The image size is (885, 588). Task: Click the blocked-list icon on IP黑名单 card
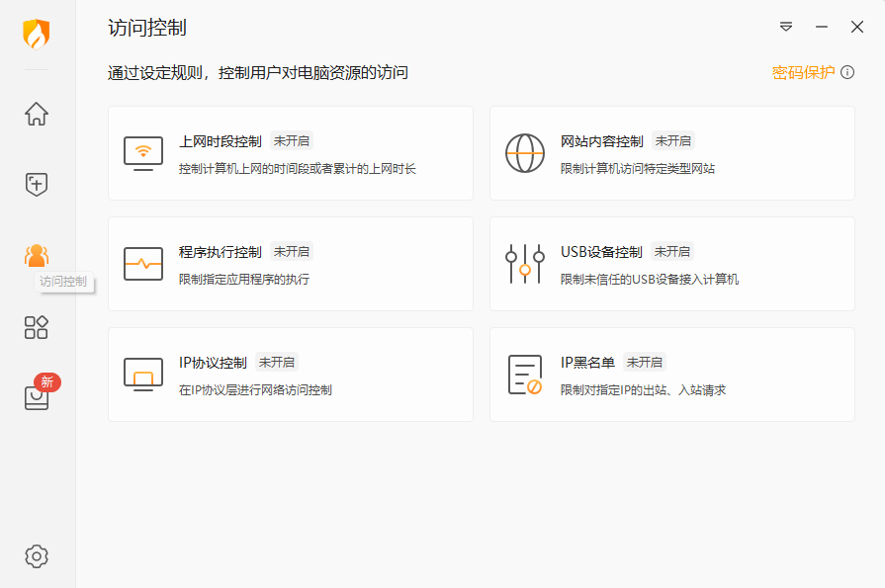point(524,374)
